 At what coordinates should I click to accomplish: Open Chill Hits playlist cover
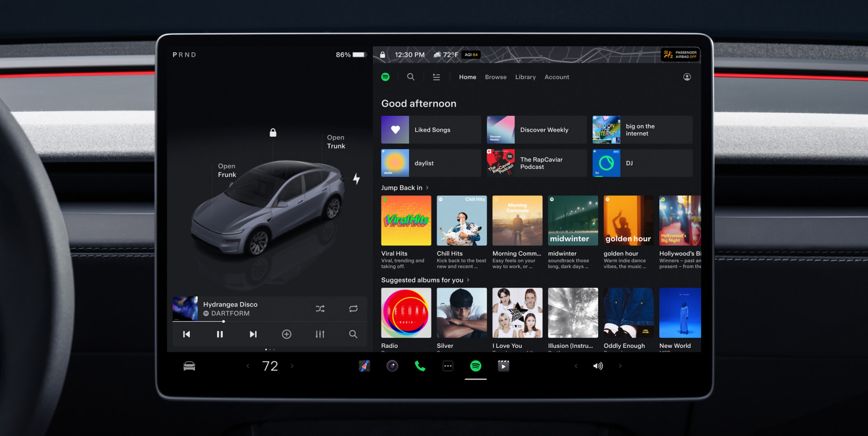click(x=462, y=220)
